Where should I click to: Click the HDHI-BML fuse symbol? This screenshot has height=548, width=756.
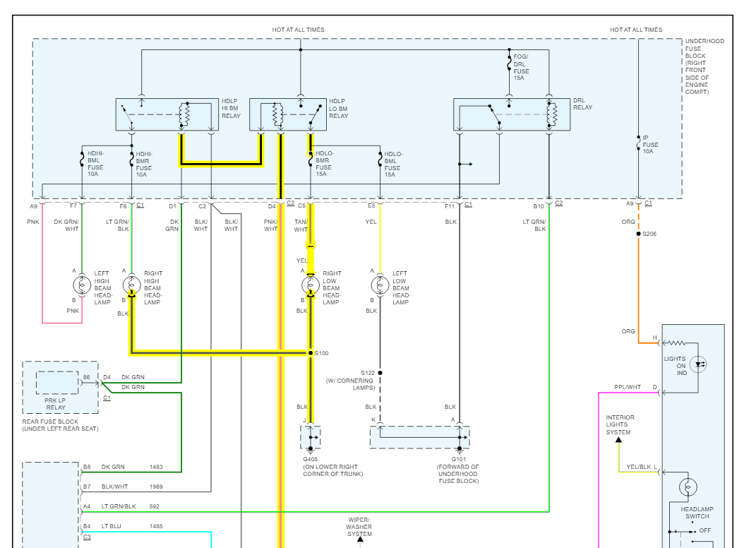pyautogui.click(x=82, y=160)
